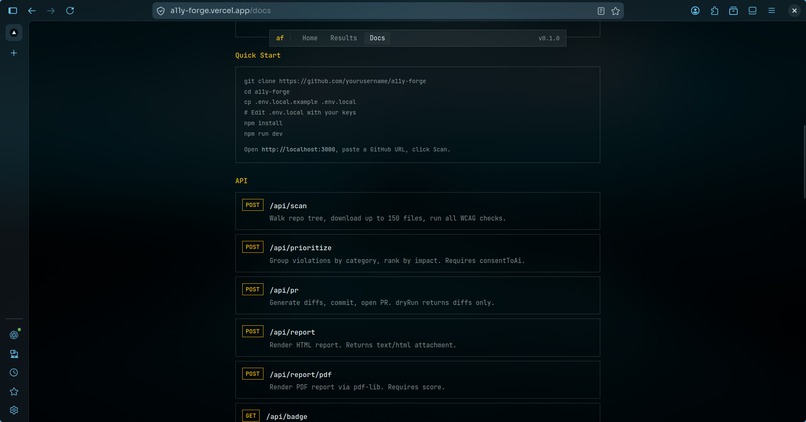
Task: Click the API section heading
Action: (241, 180)
